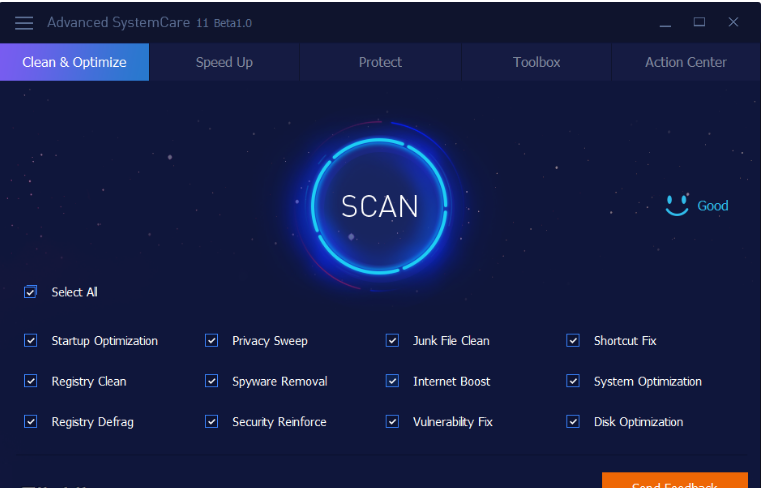Disable Internet Boost checkbox
Screen dimensions: 763x488
(392, 381)
